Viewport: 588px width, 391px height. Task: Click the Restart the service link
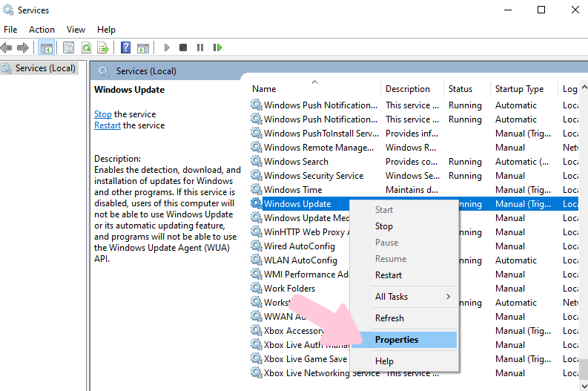click(108, 125)
